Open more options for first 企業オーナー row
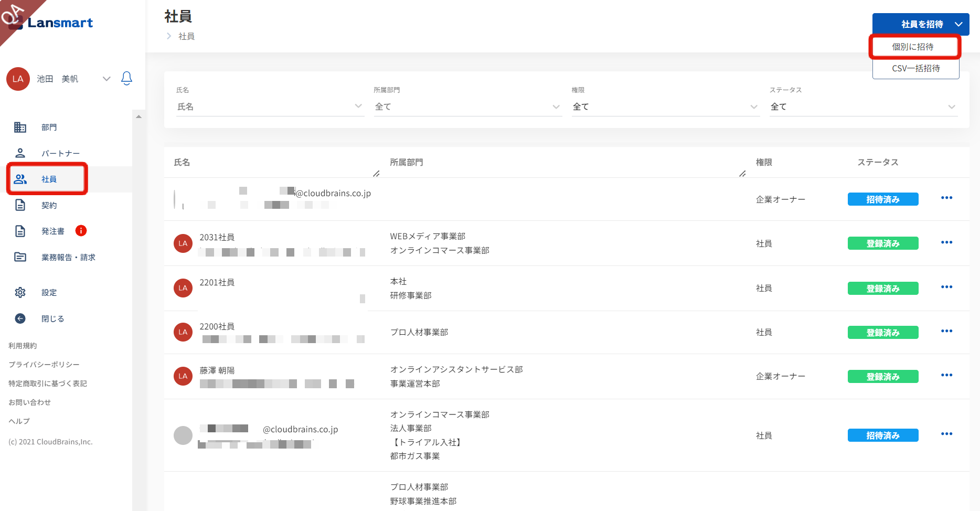The image size is (980, 511). 946,198
